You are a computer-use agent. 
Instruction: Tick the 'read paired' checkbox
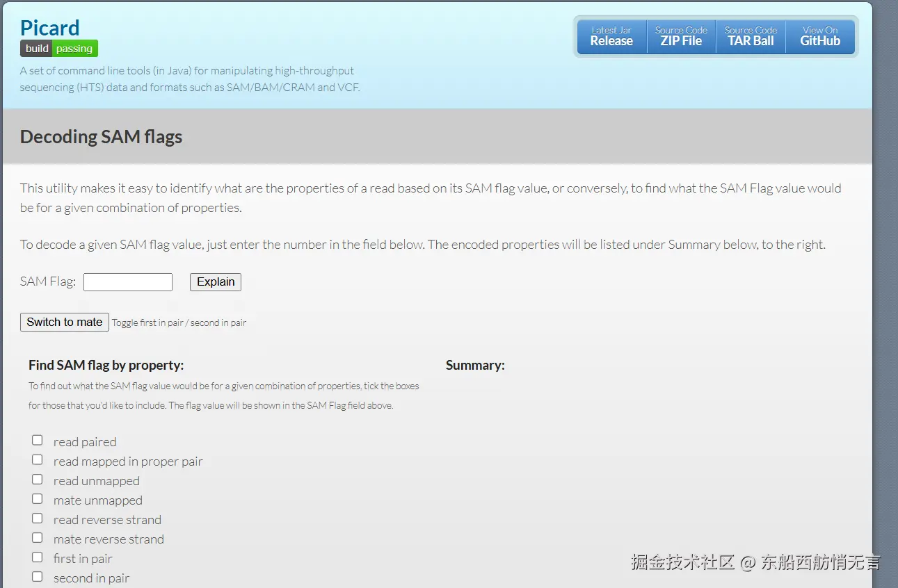pos(38,440)
